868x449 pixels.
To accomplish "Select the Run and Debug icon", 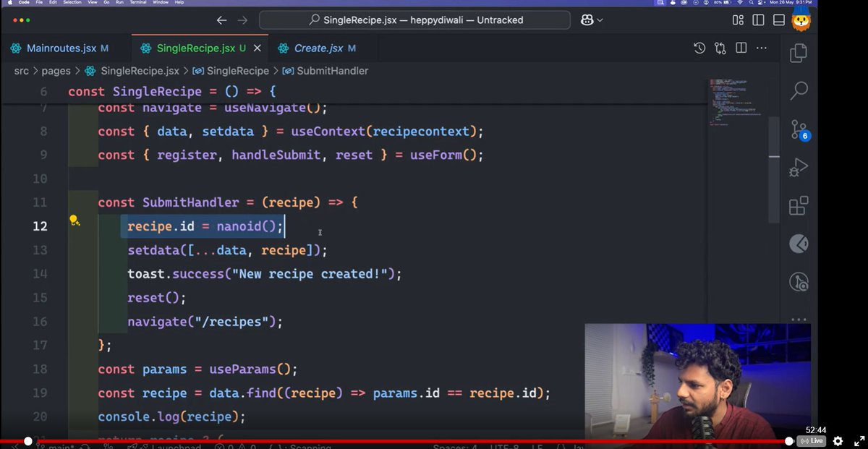I will coord(798,167).
